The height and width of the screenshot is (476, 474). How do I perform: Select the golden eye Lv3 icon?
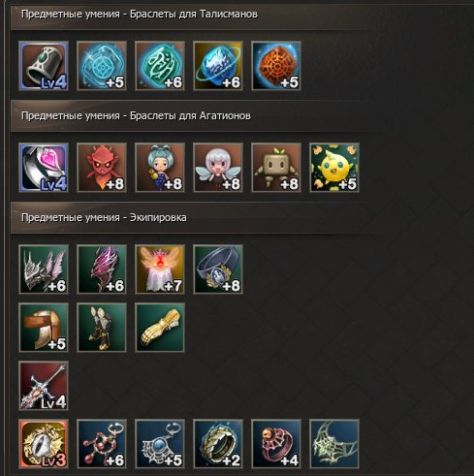[x=44, y=444]
